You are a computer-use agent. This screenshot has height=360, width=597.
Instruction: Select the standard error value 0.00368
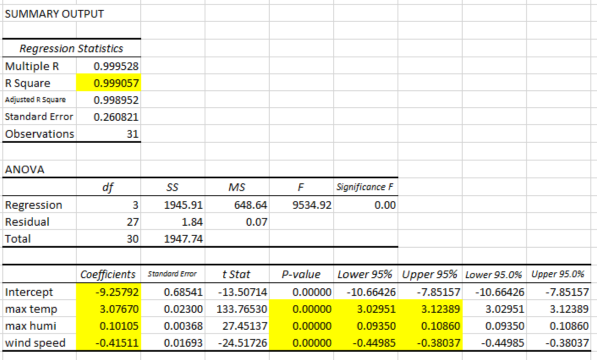pos(183,326)
